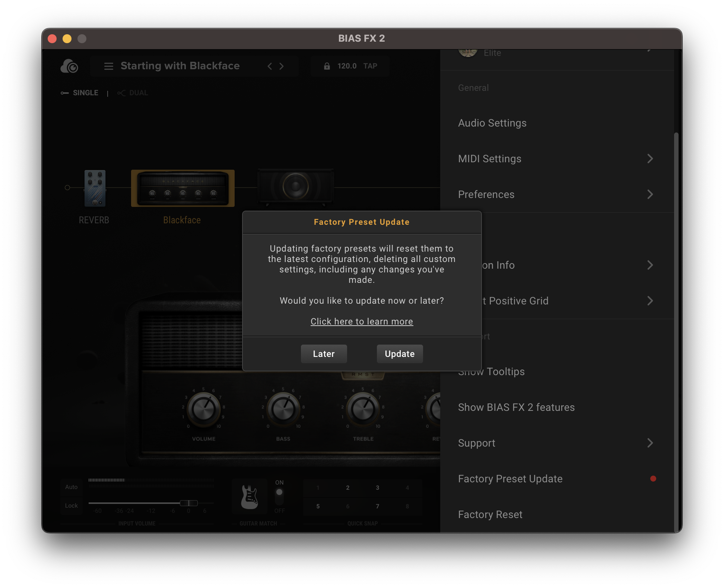The width and height of the screenshot is (724, 588).
Task: Expand the Positive Grid row chevron
Action: [650, 301]
